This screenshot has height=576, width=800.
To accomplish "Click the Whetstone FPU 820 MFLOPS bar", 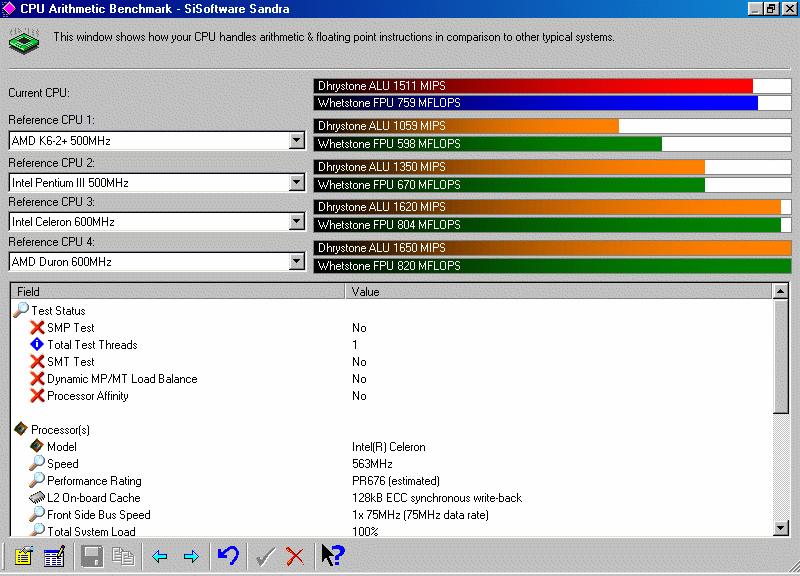I will [x=552, y=266].
